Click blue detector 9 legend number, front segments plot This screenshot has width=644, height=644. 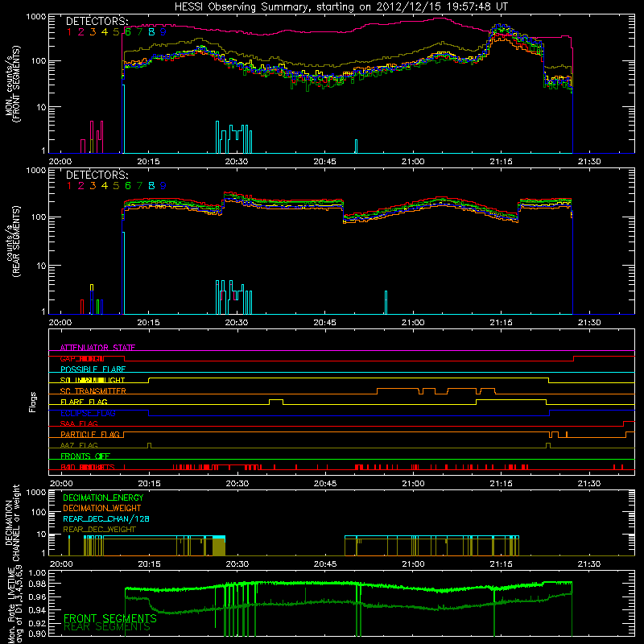(x=163, y=31)
